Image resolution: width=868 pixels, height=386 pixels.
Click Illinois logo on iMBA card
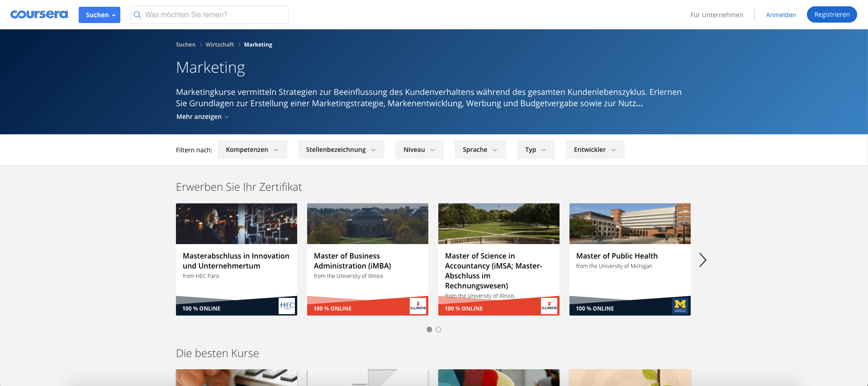pos(418,306)
